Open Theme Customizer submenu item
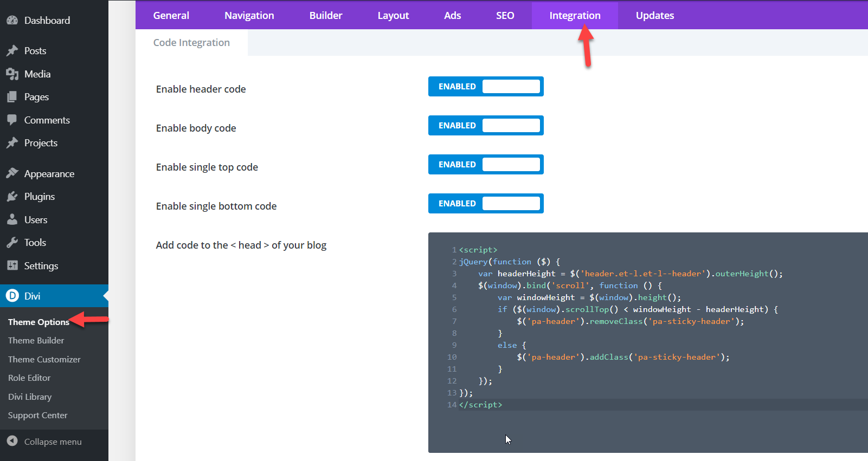 44,360
